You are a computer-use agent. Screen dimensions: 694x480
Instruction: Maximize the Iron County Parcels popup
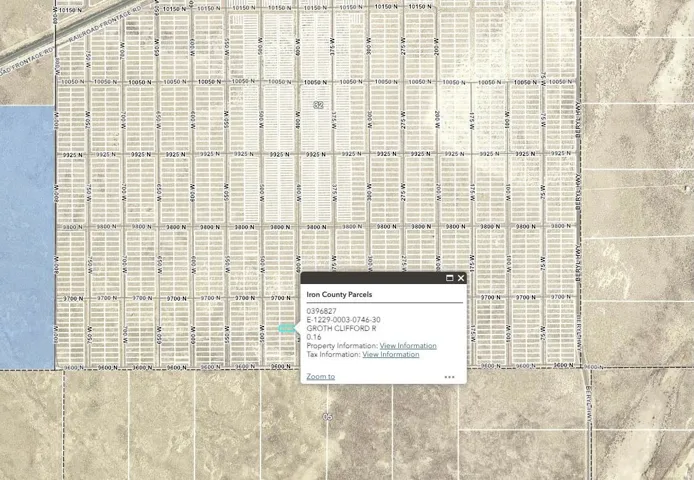tap(449, 278)
